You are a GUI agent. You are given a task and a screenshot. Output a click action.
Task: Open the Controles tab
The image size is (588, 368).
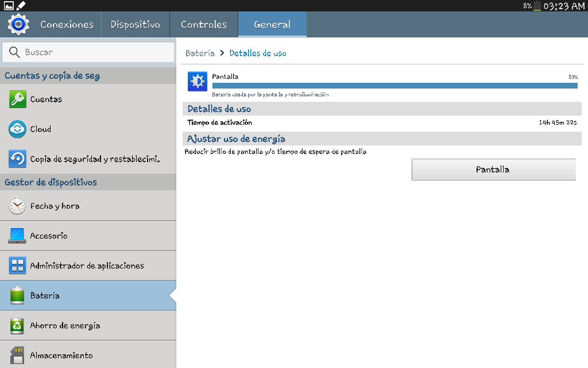coord(203,25)
